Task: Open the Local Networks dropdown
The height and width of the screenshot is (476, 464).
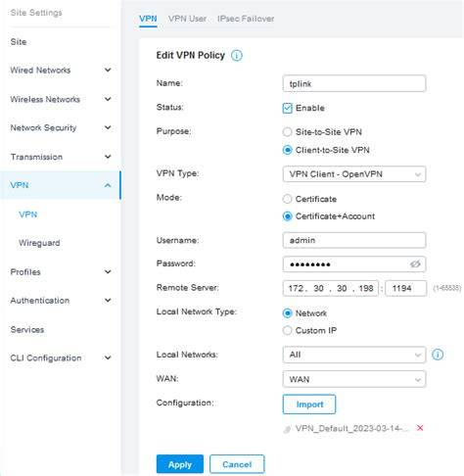Action: 354,355
